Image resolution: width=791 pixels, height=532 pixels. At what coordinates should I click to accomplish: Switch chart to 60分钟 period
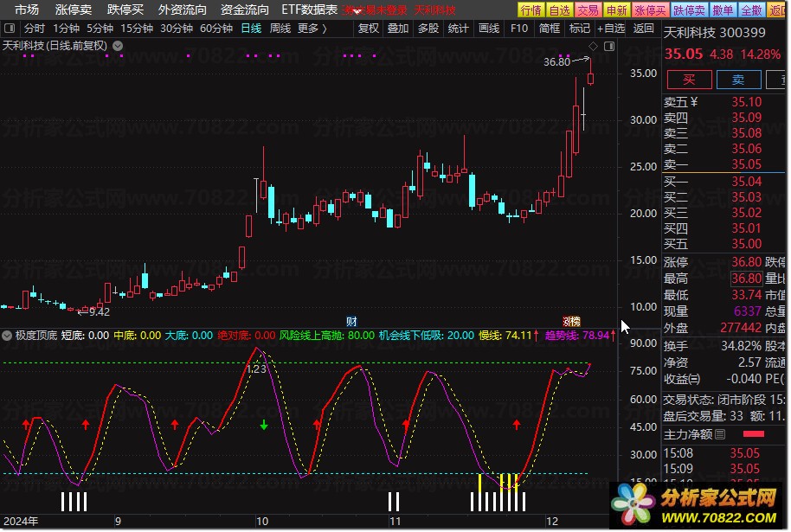(216, 29)
